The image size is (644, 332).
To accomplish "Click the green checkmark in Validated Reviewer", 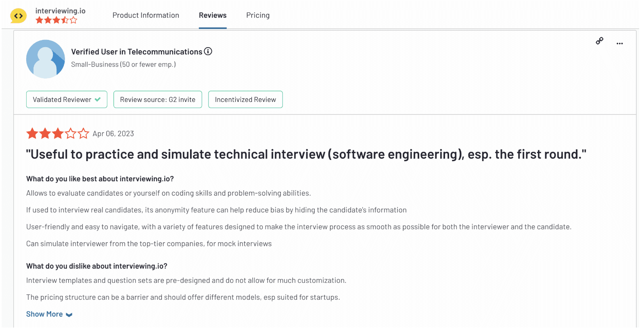I will [x=98, y=100].
